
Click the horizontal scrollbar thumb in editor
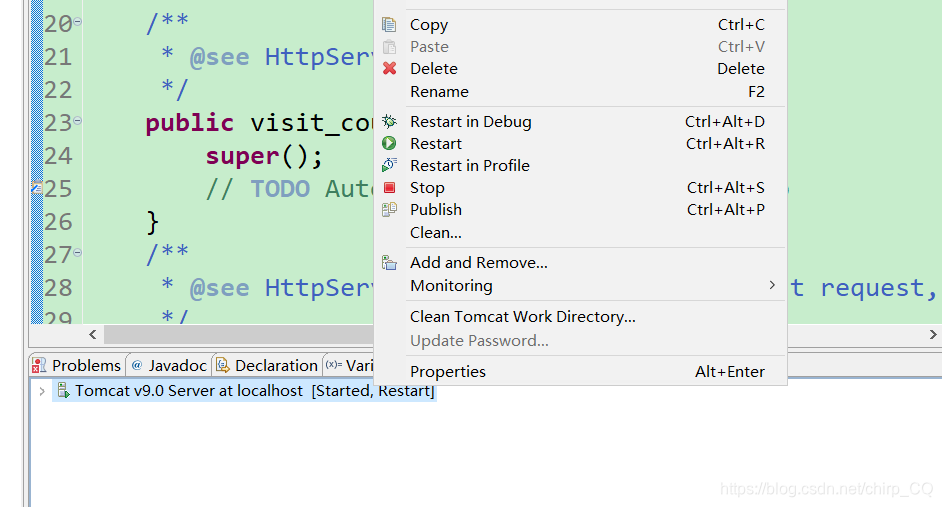point(239,334)
